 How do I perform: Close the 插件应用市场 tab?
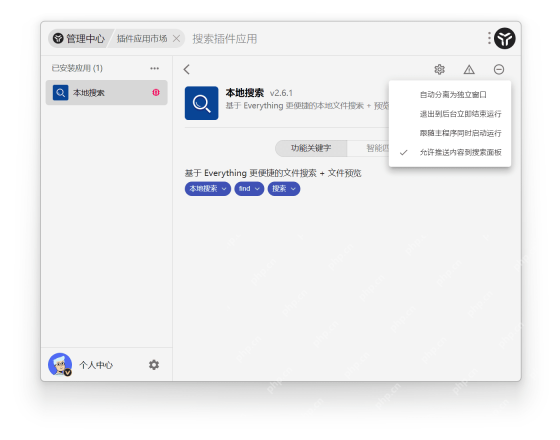click(176, 38)
